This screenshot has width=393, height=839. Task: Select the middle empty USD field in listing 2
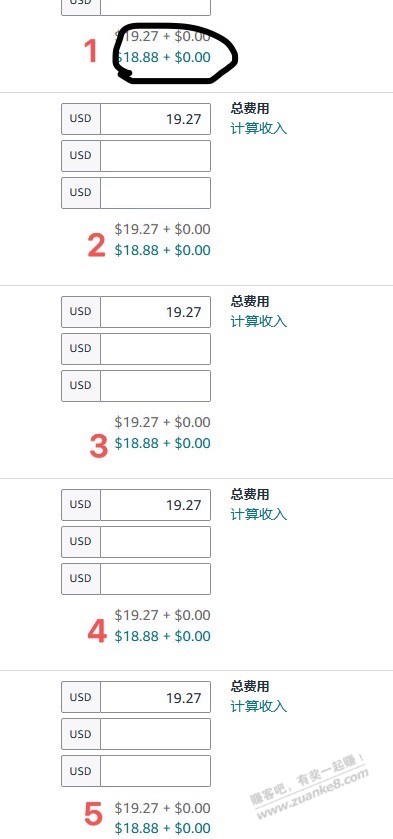[155, 156]
